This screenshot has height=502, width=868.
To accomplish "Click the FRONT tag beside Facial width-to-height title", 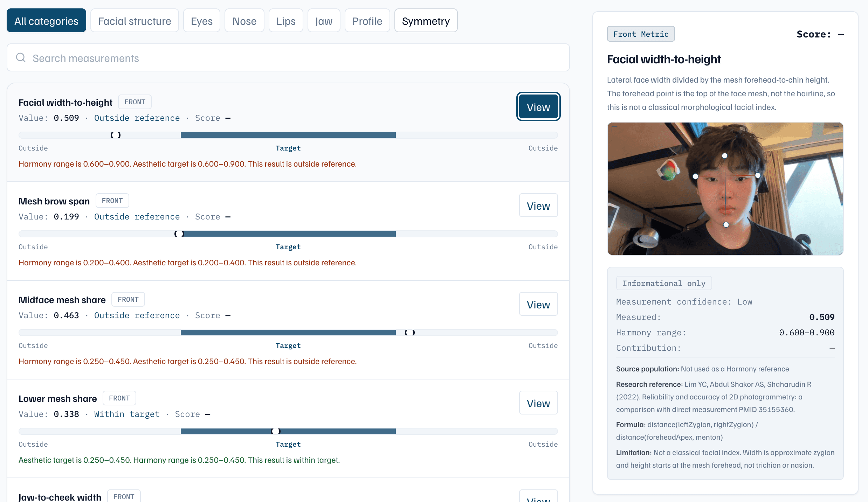I will (135, 102).
